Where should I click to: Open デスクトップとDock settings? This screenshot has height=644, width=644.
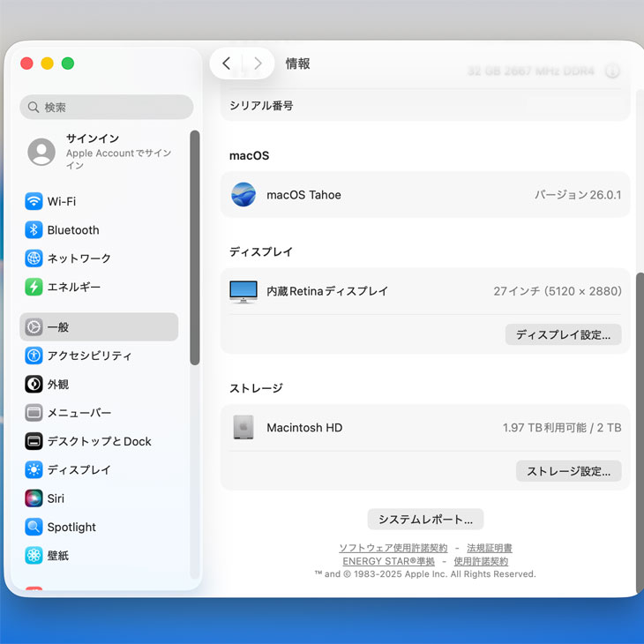point(99,441)
